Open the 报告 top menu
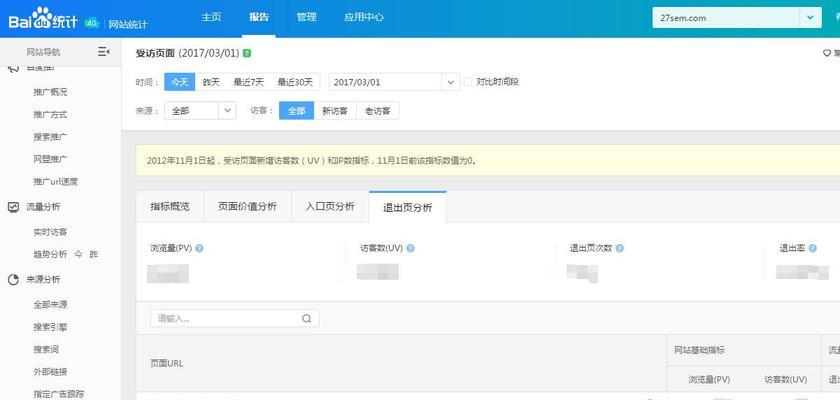Image resolution: width=840 pixels, height=400 pixels. coord(259,17)
